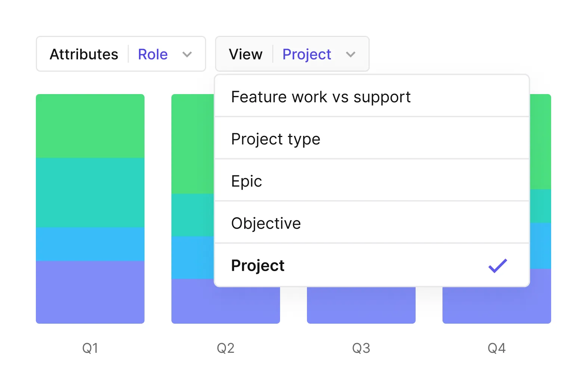Click the purple Role value text
Screen dimensions: 587x392
pos(153,55)
